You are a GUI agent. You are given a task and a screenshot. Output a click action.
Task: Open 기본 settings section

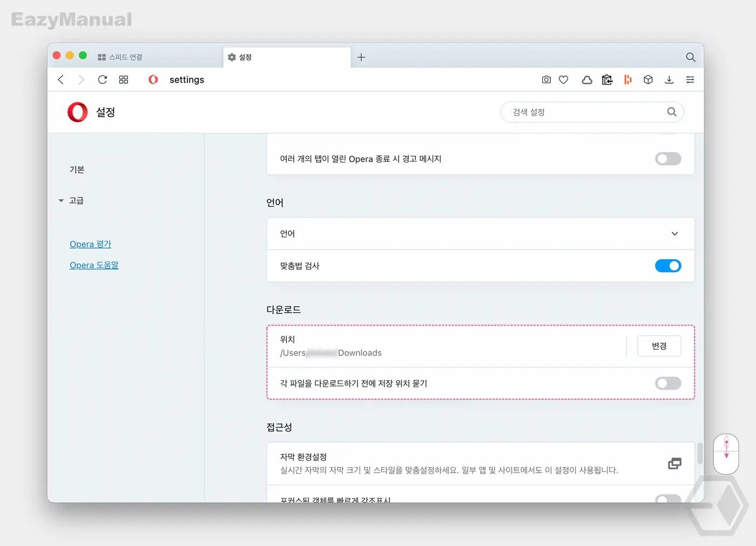click(x=77, y=170)
